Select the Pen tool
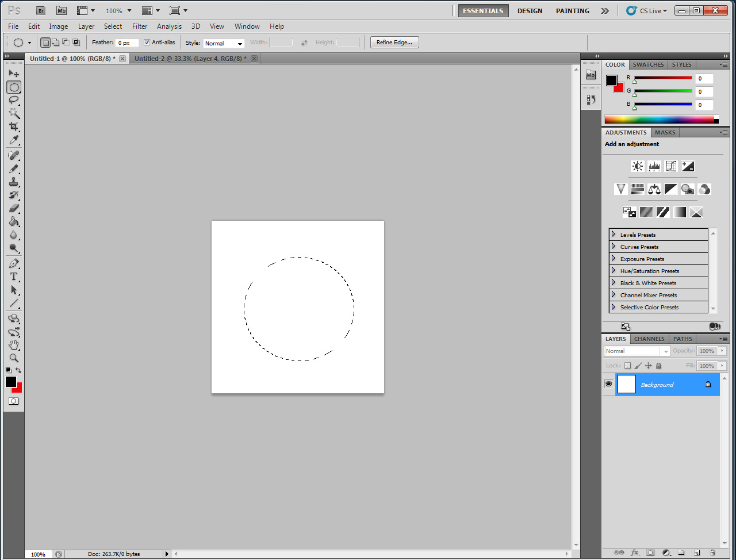This screenshot has height=560, width=736. [x=14, y=263]
